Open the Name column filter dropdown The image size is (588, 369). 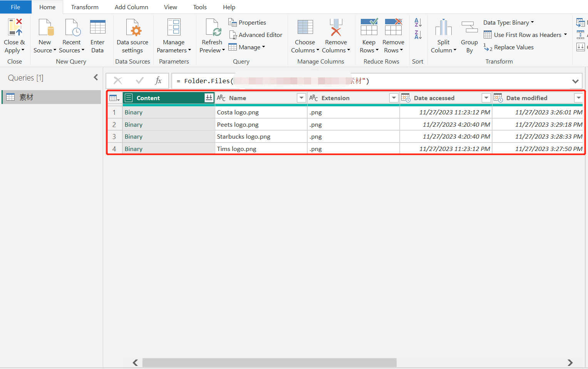pos(302,98)
